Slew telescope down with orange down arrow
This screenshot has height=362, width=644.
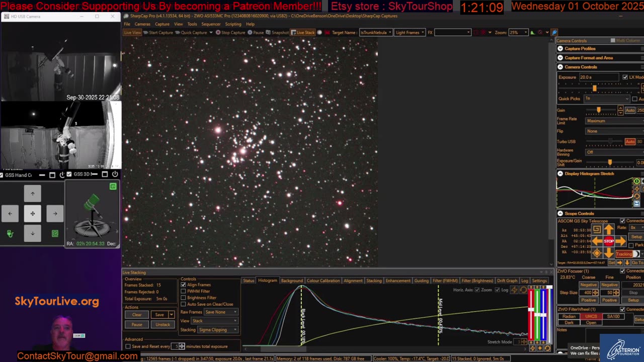[x=609, y=253]
